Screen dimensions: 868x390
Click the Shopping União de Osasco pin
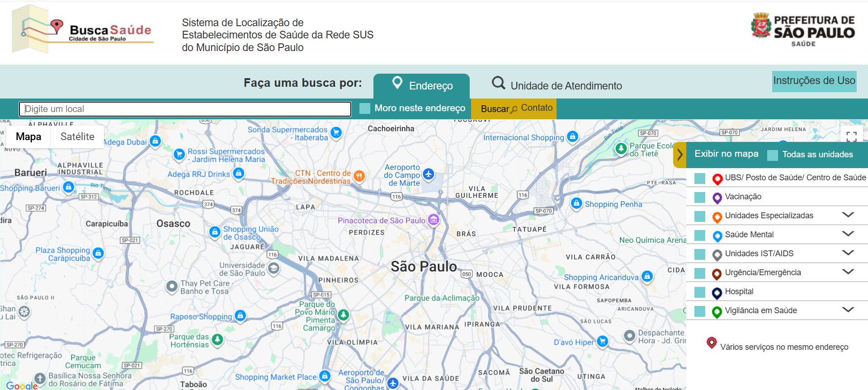pos(215,232)
